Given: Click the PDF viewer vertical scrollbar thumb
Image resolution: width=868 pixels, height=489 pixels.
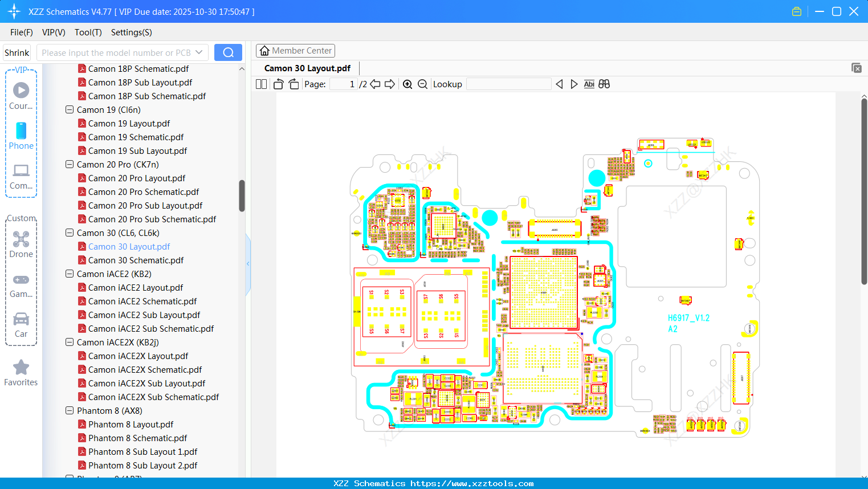Looking at the screenshot, I should 864,191.
